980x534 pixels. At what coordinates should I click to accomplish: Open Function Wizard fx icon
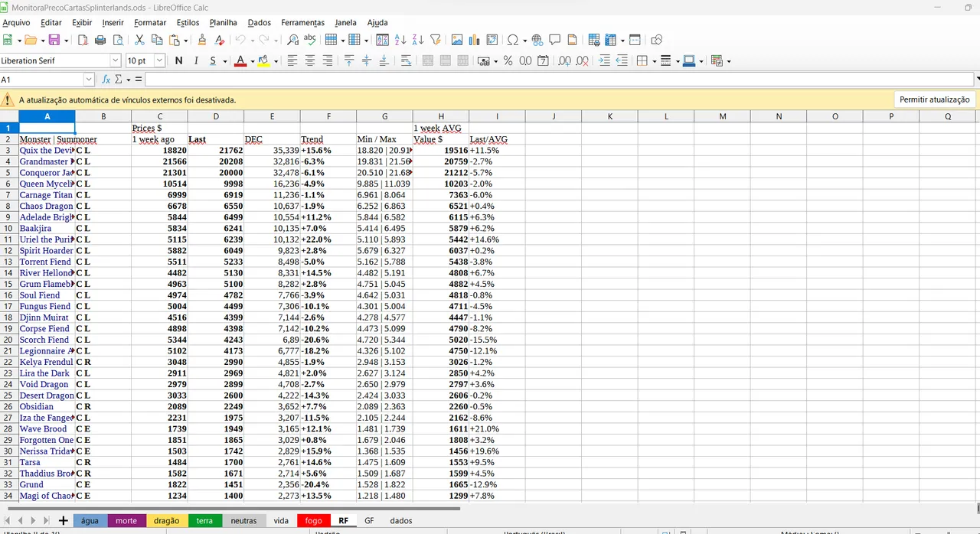click(x=106, y=80)
